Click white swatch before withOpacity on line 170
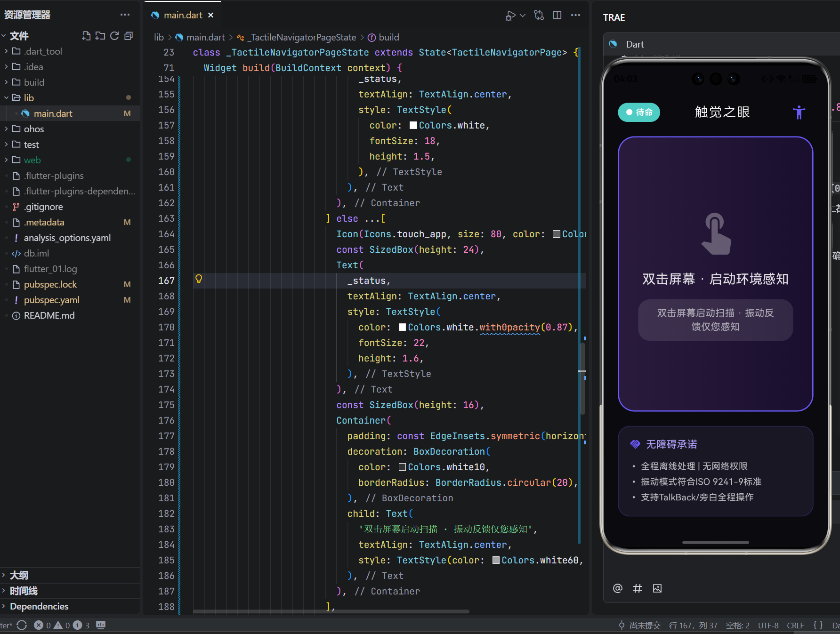840x634 pixels. click(403, 327)
